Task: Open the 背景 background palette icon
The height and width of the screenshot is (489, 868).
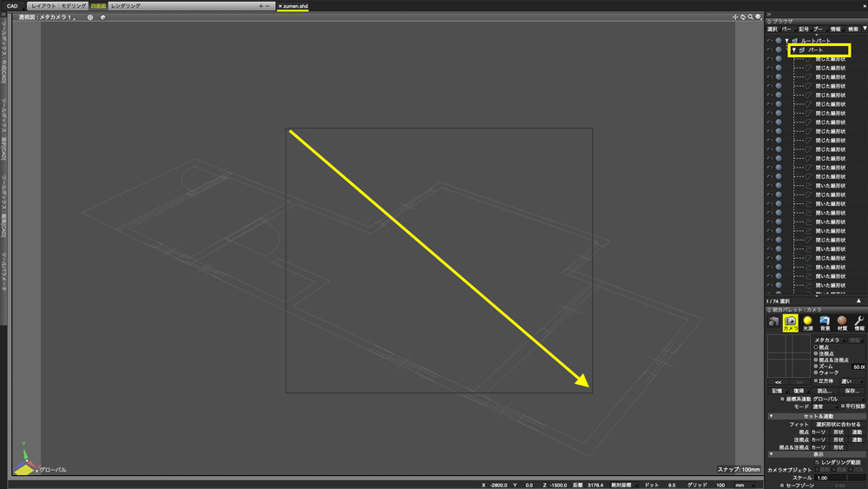Action: (x=825, y=321)
